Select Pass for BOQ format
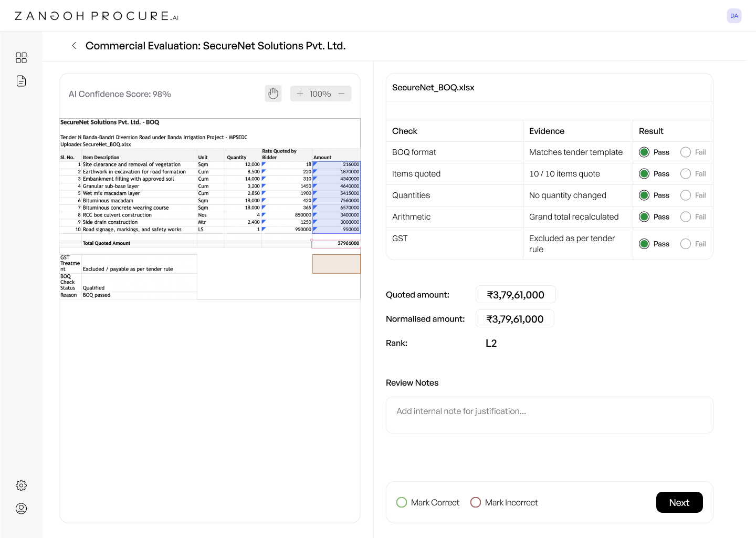Image resolution: width=756 pixels, height=538 pixels. tap(644, 152)
